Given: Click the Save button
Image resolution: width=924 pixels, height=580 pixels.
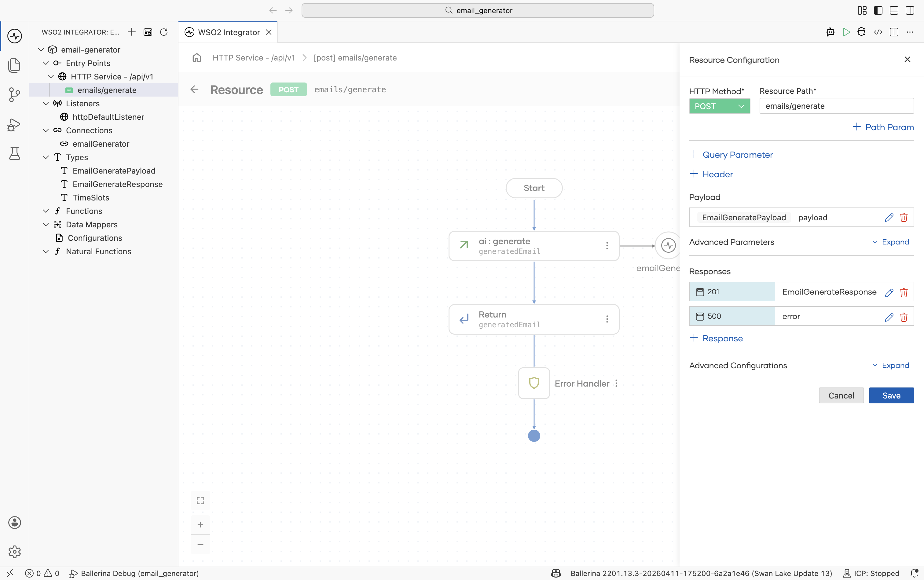Looking at the screenshot, I should (x=891, y=395).
